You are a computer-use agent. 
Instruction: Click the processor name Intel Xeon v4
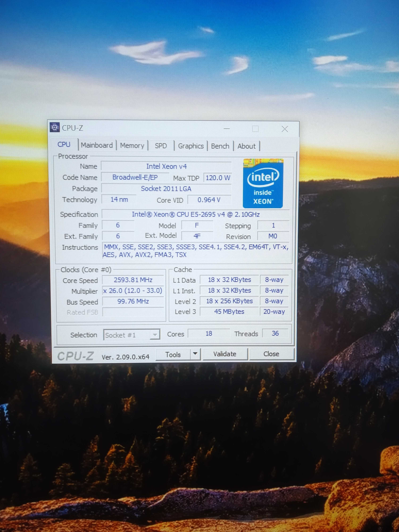click(166, 166)
